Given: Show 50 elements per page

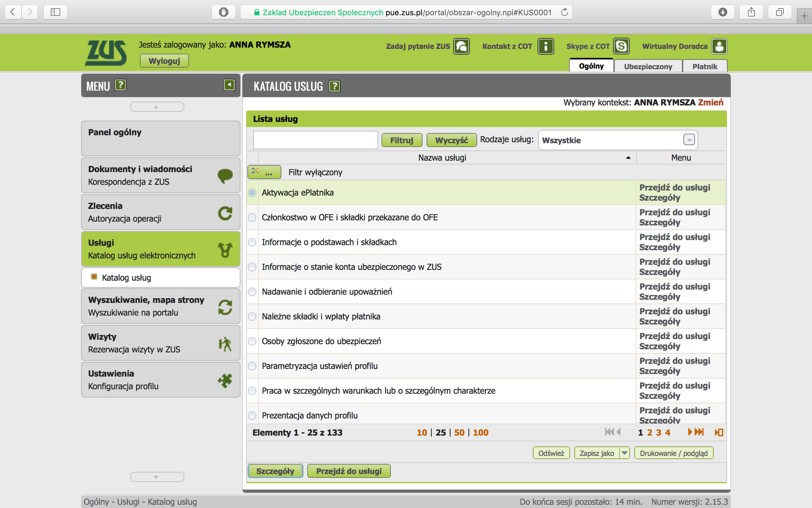Looking at the screenshot, I should [x=459, y=432].
